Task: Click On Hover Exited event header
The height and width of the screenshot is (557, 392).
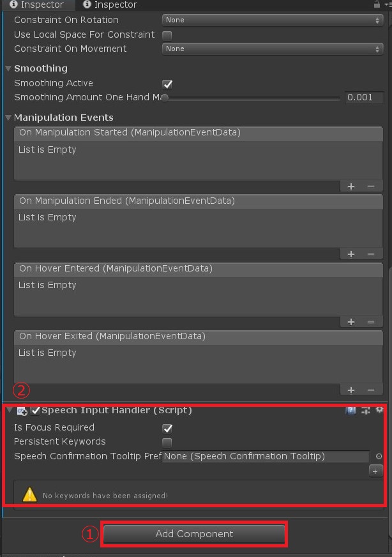Action: click(198, 336)
